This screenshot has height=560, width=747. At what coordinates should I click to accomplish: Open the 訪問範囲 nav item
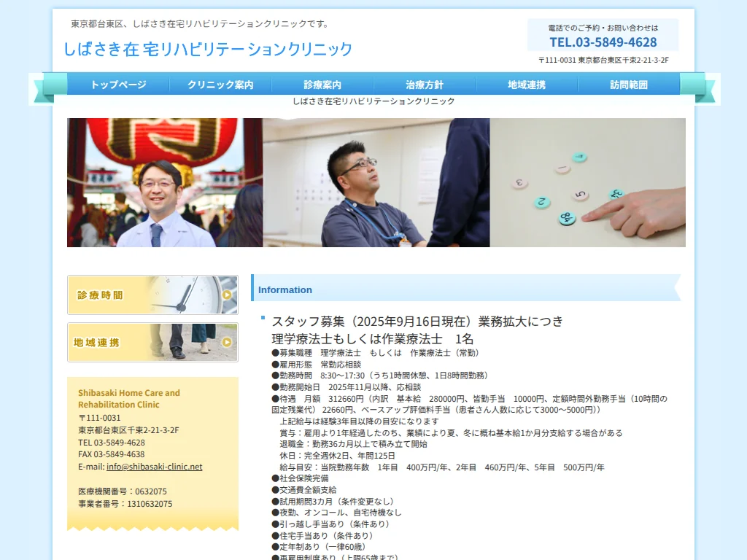pos(629,85)
